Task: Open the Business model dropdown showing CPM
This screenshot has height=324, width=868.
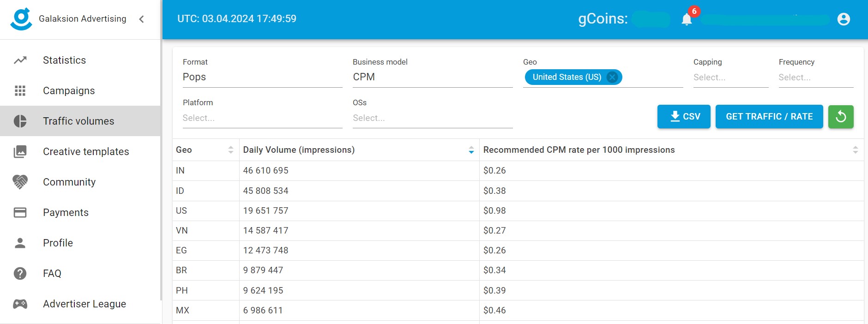Action: coord(433,77)
